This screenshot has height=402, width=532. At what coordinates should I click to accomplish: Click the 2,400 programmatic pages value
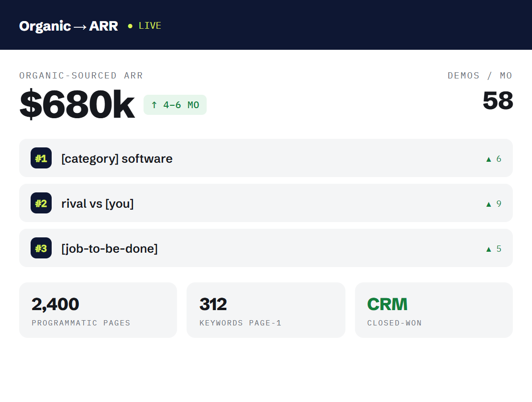click(x=55, y=304)
